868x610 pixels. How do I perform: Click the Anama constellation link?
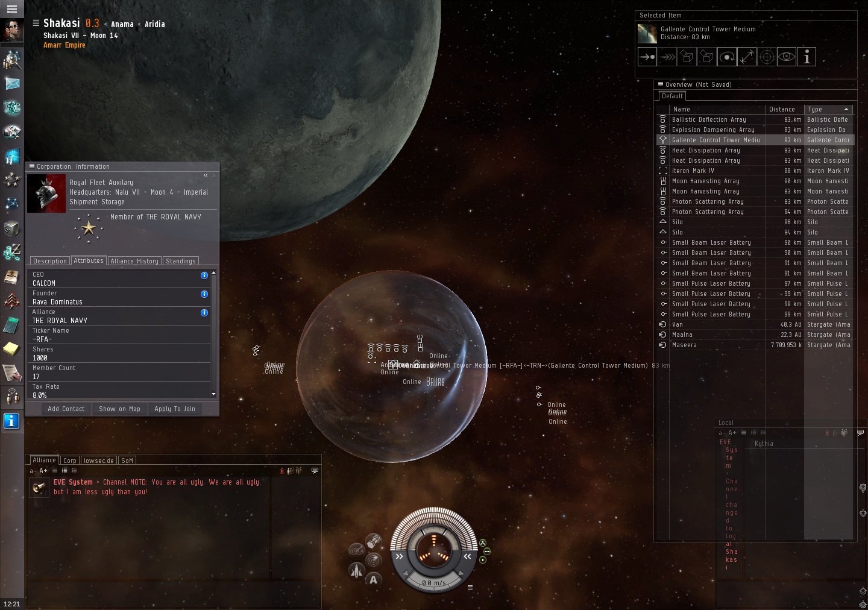tap(122, 25)
